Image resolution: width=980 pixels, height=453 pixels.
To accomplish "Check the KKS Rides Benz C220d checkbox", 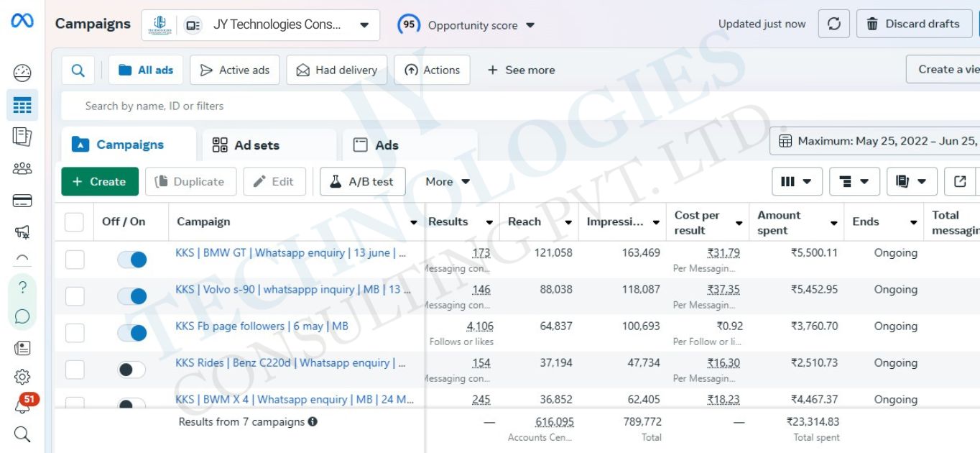I will pyautogui.click(x=75, y=369).
